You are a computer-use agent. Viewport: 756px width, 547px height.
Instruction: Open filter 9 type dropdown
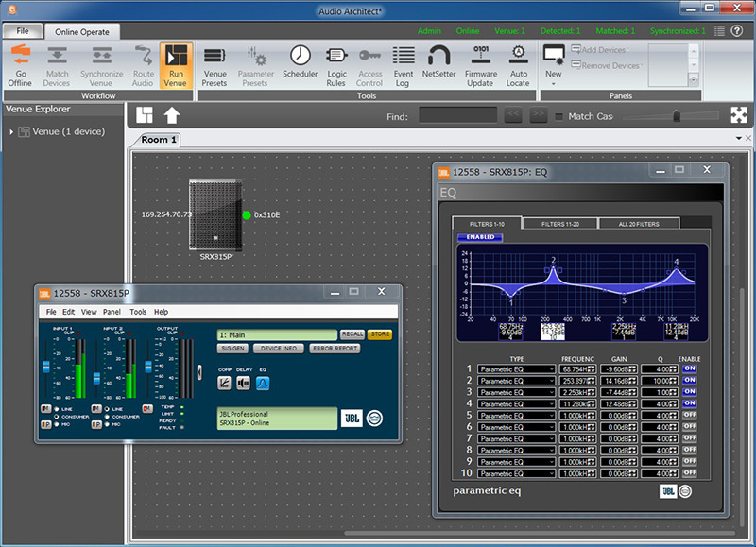(516, 462)
